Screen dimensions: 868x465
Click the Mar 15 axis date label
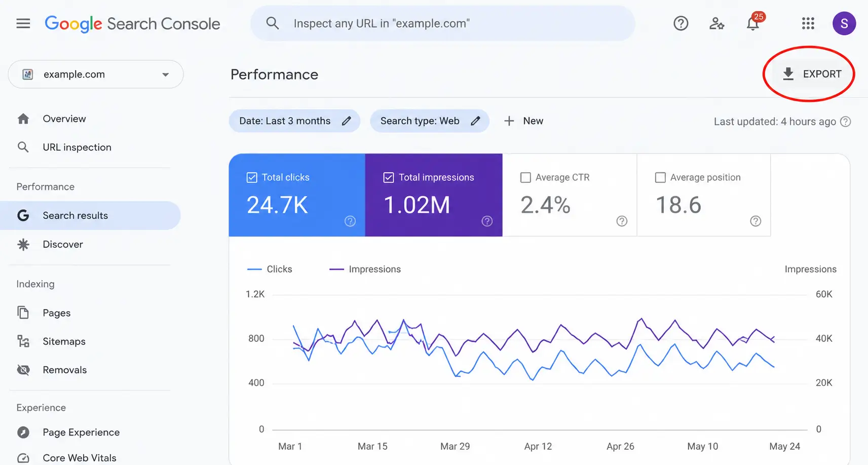coord(372,446)
